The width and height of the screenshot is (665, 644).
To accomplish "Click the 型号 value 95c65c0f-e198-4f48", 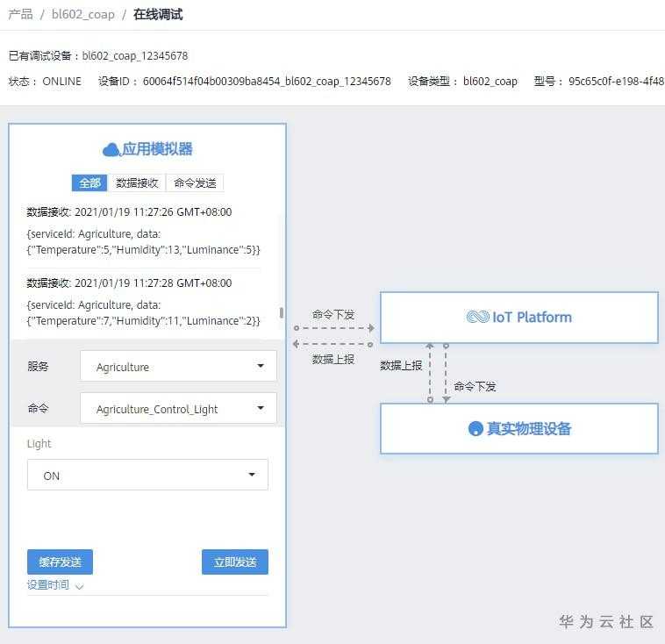I will pos(616,81).
